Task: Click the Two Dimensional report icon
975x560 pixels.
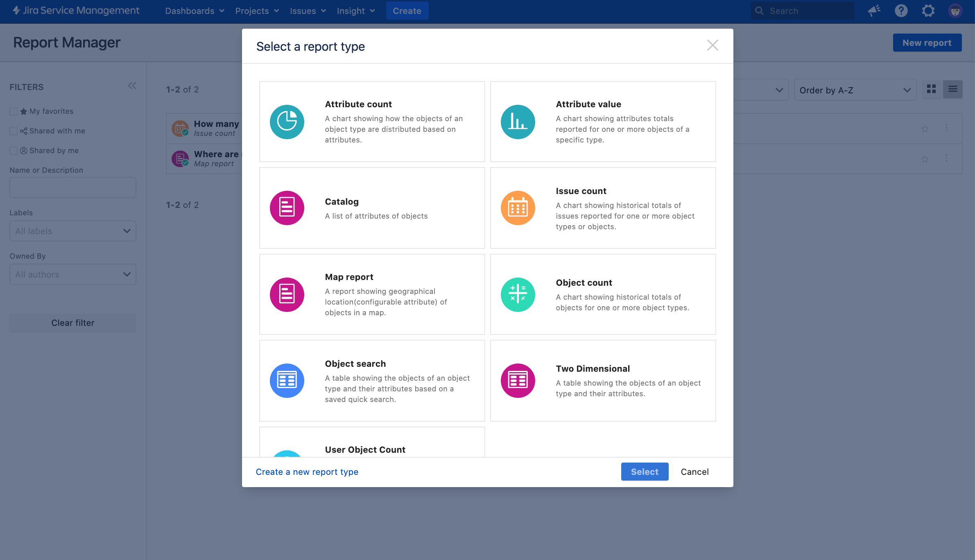Action: tap(518, 381)
